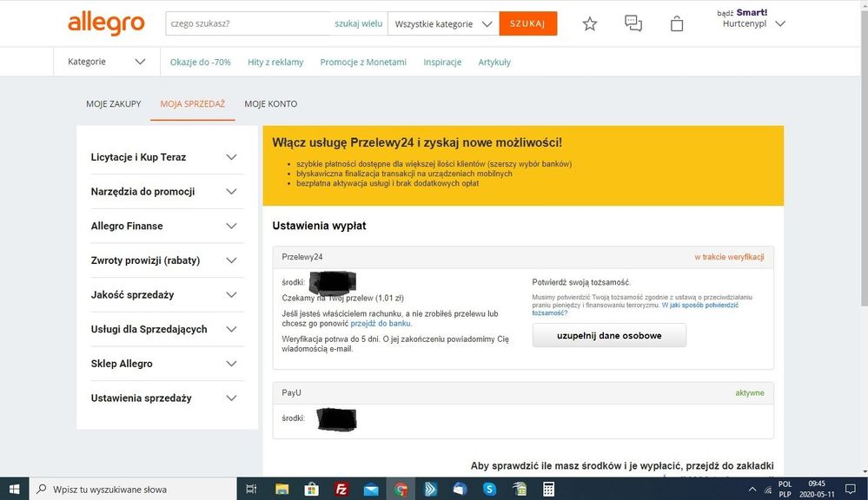
Task: Open the Kategorie dropdown menu
Action: tap(107, 62)
